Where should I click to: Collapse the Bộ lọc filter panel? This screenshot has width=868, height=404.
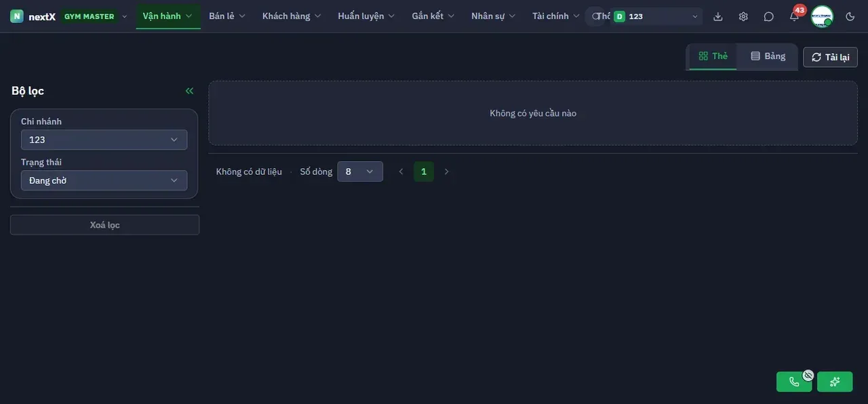pos(189,91)
